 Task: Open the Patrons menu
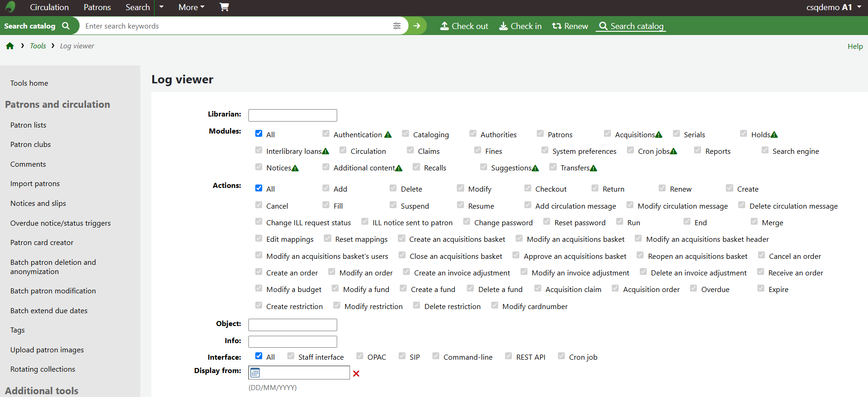[x=97, y=7]
